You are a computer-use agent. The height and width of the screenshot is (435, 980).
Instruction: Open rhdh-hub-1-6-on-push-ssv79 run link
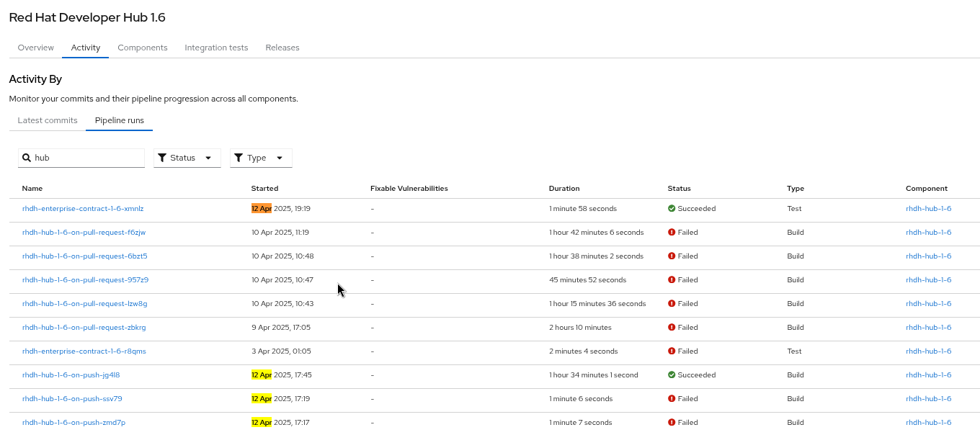72,399
